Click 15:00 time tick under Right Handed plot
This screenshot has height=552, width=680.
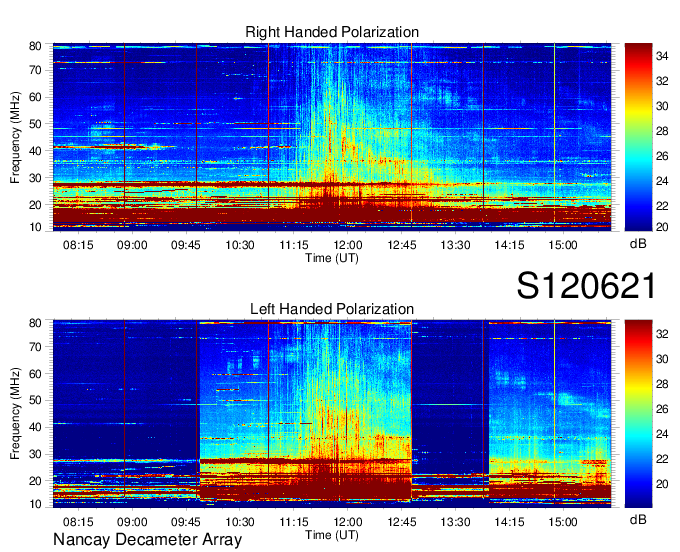coord(563,245)
